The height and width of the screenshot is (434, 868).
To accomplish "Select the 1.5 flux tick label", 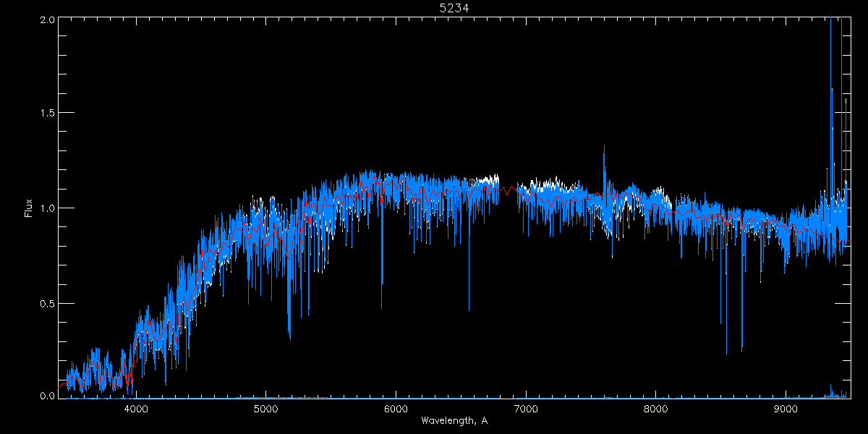I will coord(47,114).
